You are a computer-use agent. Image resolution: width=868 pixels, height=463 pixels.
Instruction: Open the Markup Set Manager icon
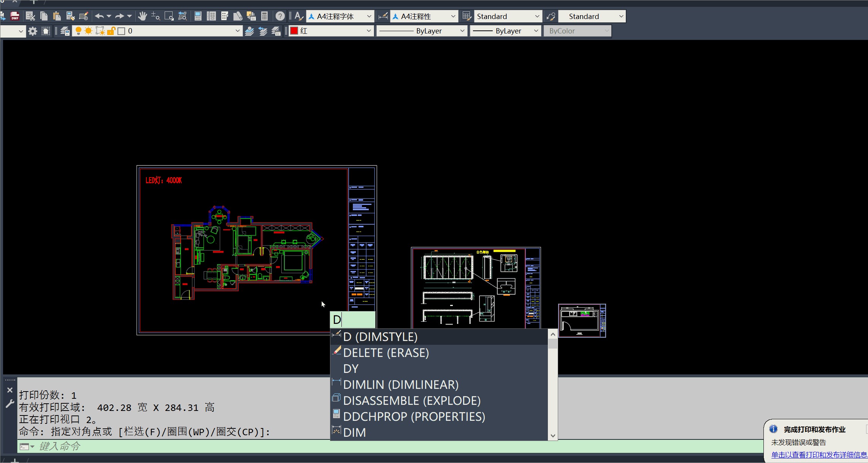pyautogui.click(x=251, y=16)
